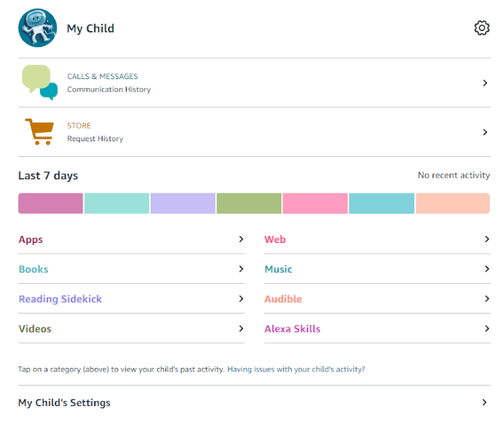Click the speech bubbles Calls & Messages icon
The height and width of the screenshot is (423, 504).
(x=40, y=83)
